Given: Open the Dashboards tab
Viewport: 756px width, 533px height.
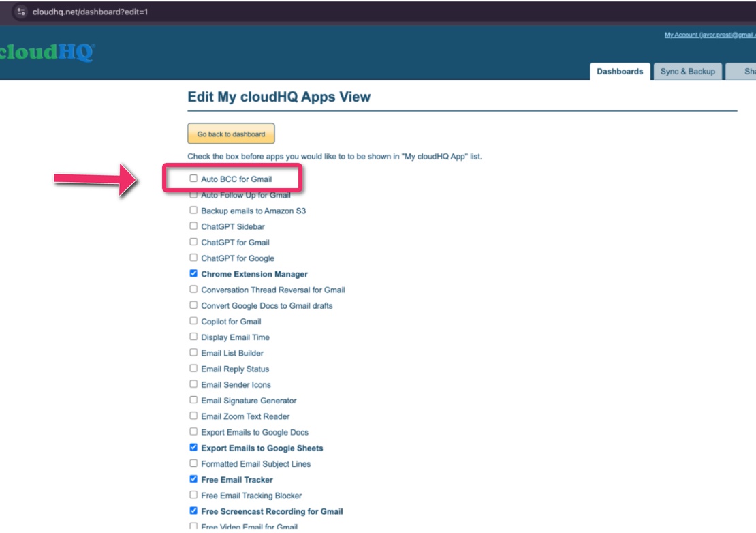Looking at the screenshot, I should click(620, 72).
